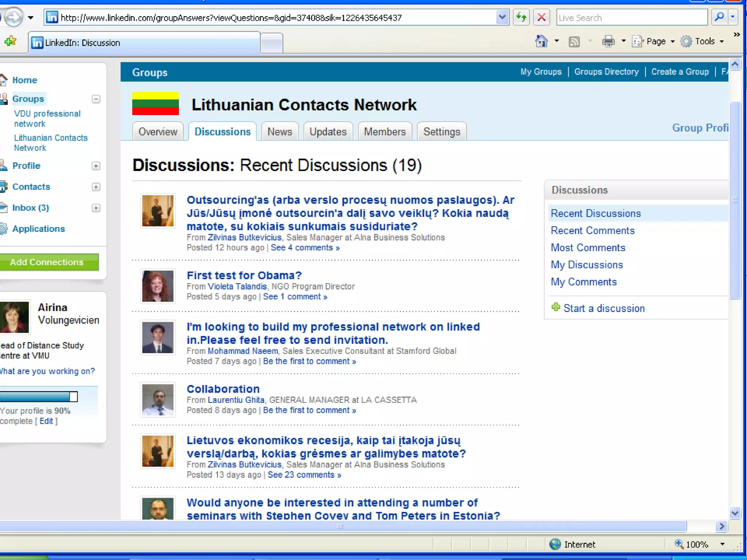Collapse the Groups sidebar section
Viewport: 747px width, 560px height.
[96, 99]
